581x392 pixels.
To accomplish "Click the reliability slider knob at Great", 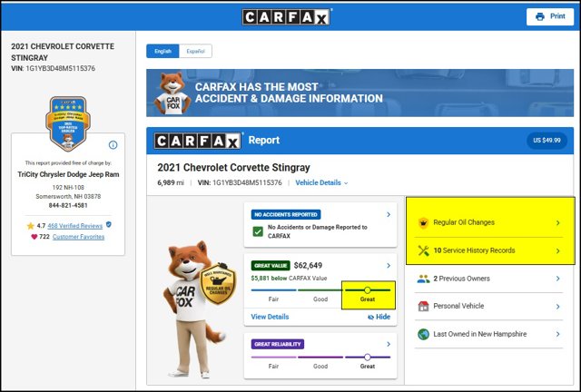I will [x=367, y=358].
